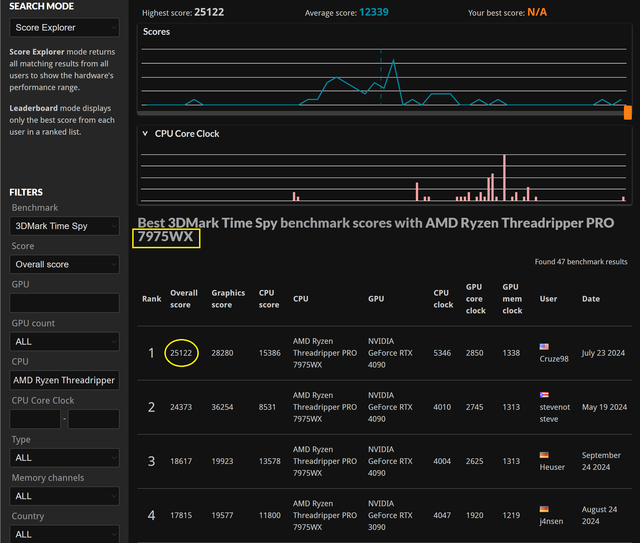
Task: Collapse the CPU Core Clock chart section
Action: [x=145, y=134]
